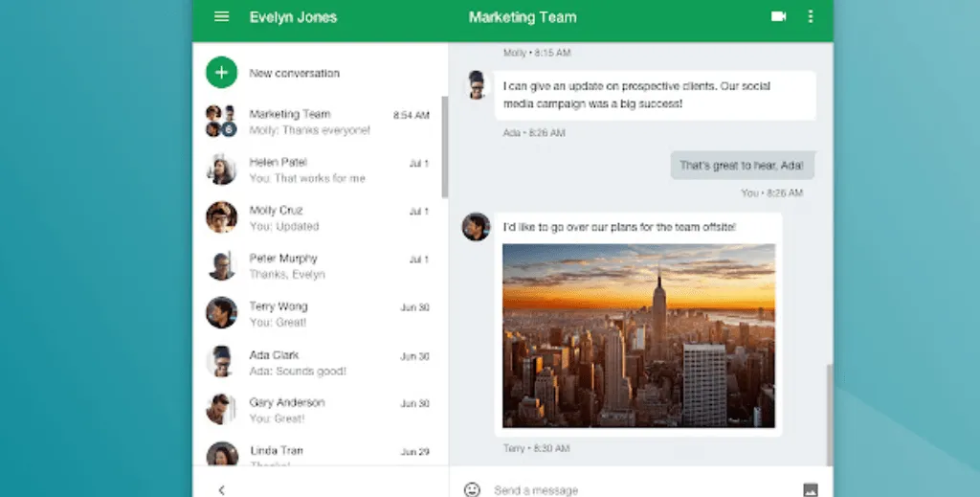Click Terry's avatar beside team offsite message

477,227
